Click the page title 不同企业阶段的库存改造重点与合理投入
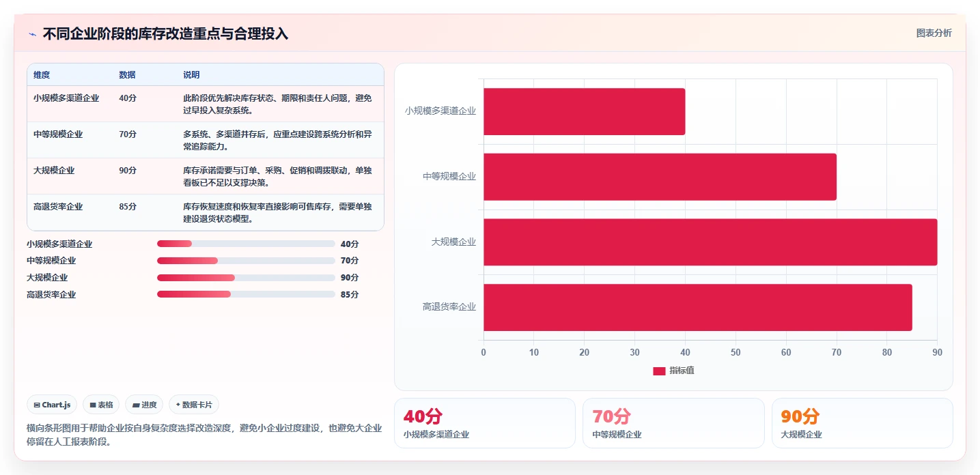The image size is (980, 475). [x=166, y=33]
